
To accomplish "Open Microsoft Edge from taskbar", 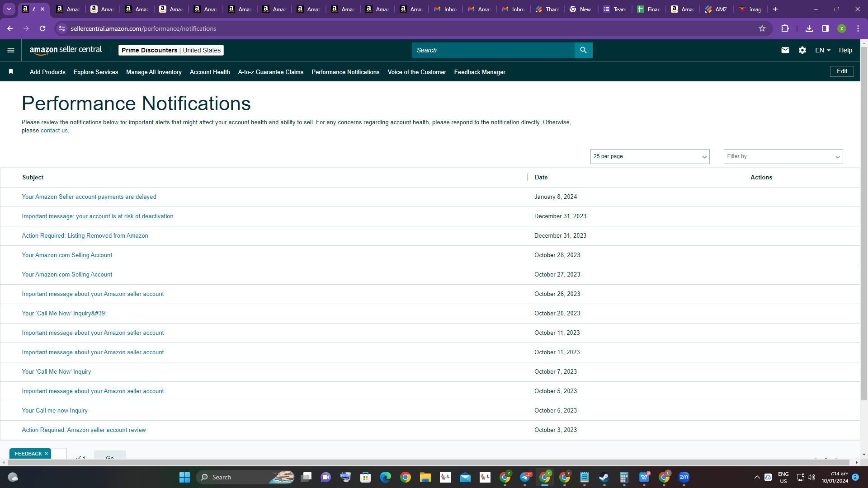I will 386,477.
